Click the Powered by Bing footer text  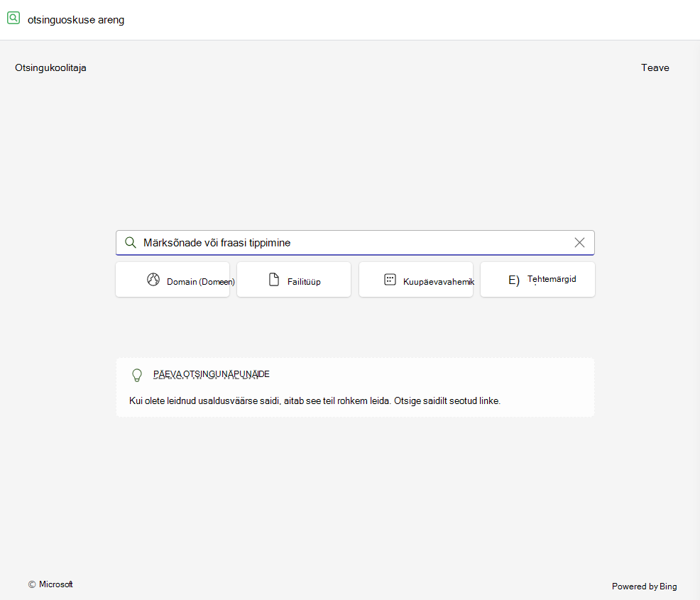click(x=644, y=587)
